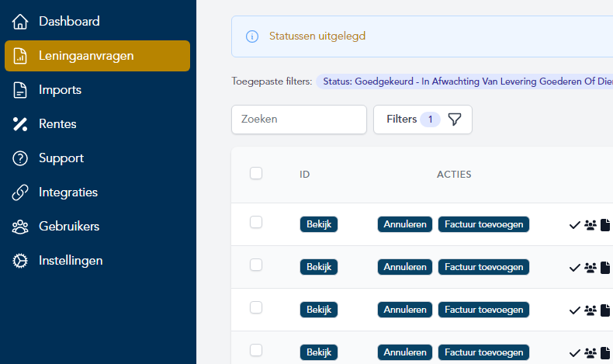The width and height of the screenshot is (613, 364).
Task: Check the first row's checkbox
Action: [x=256, y=223]
